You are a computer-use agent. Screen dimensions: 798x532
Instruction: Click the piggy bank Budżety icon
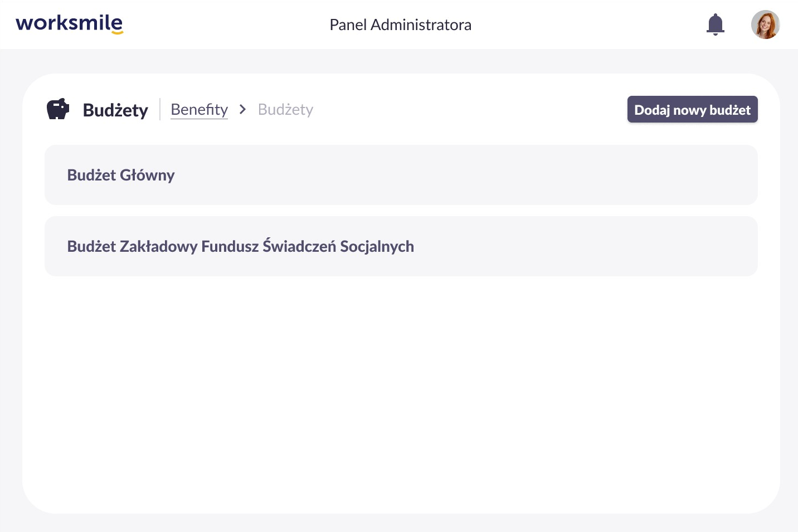click(58, 109)
